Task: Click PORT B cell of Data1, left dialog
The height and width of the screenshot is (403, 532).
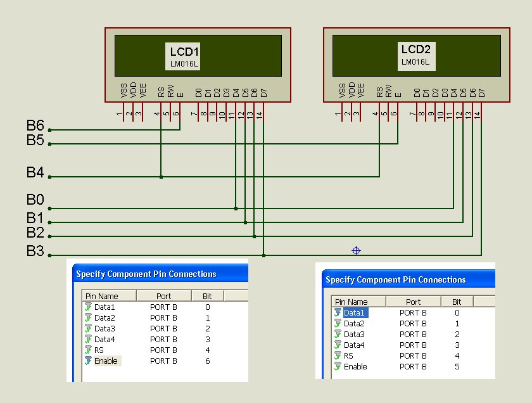Action: 163,307
